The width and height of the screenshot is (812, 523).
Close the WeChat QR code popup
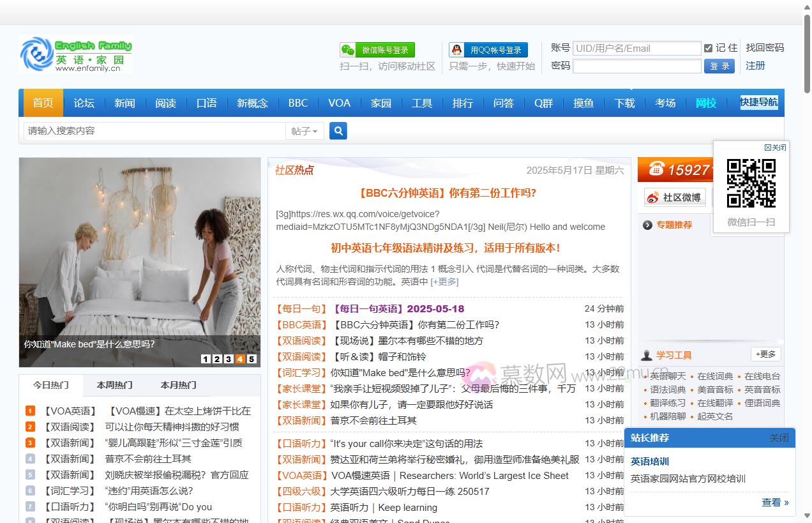point(775,148)
